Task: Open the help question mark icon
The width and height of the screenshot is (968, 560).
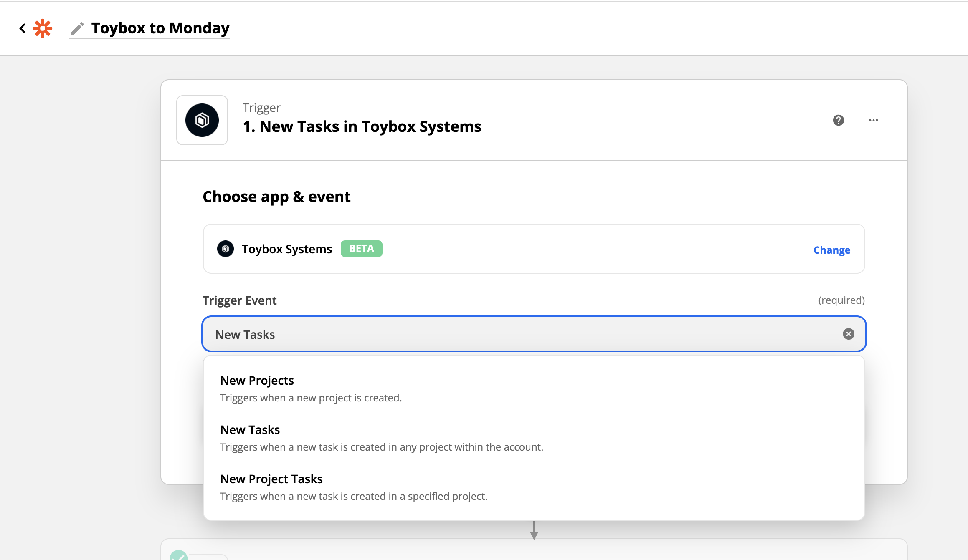Action: coord(838,120)
